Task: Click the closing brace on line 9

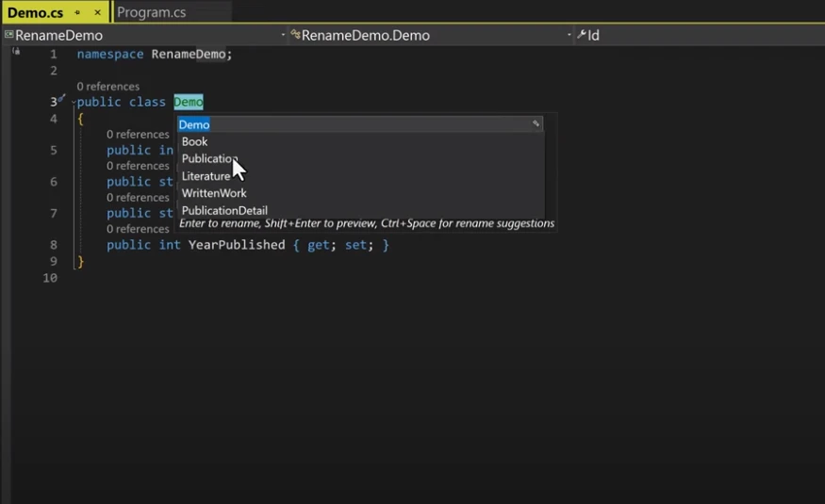Action: 80,262
